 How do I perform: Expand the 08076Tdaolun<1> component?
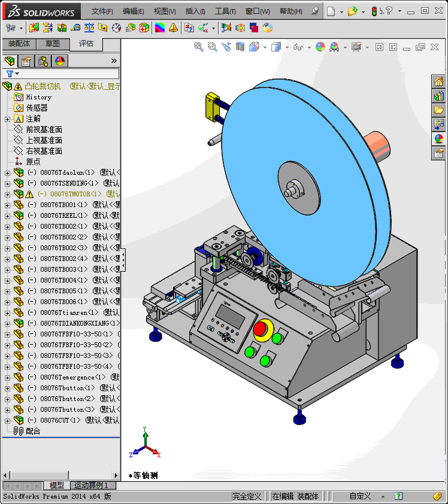point(7,173)
